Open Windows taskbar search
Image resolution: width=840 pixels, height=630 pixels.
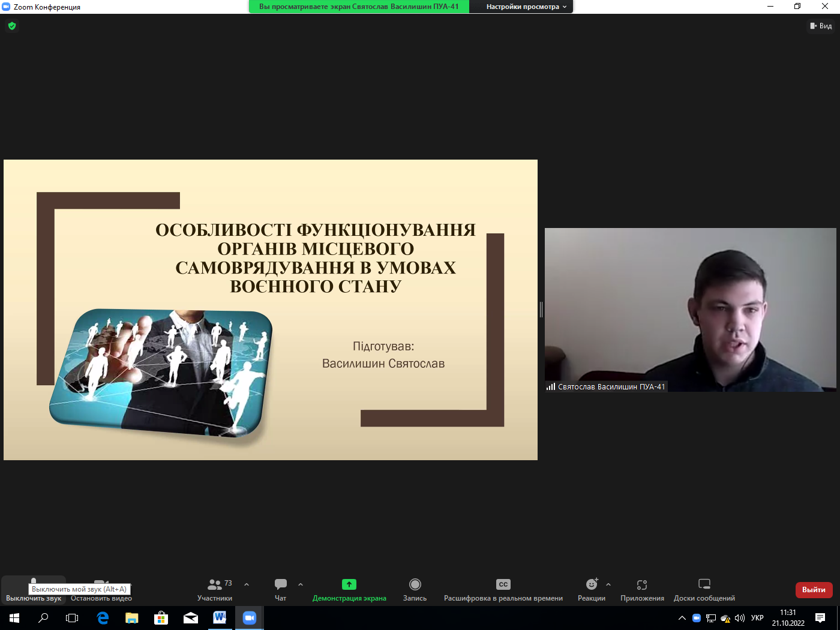[43, 618]
